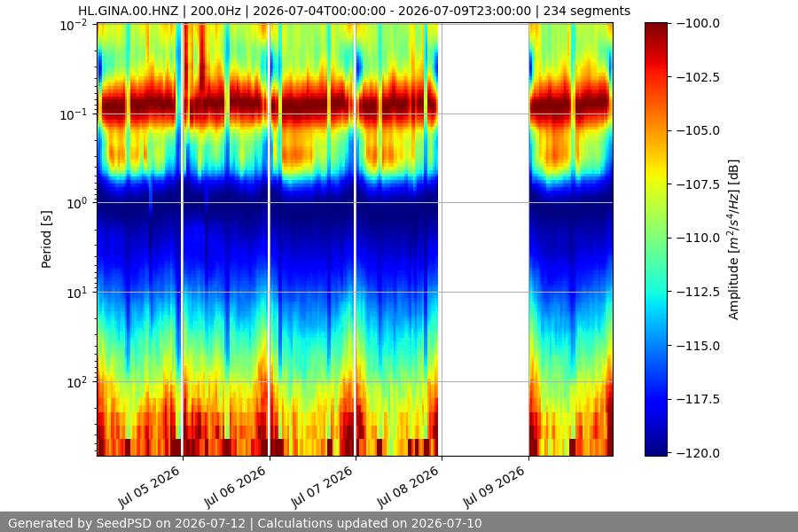Click the -102.5 colorbar tick value
Screen dimensions: 798x532
(x=698, y=77)
